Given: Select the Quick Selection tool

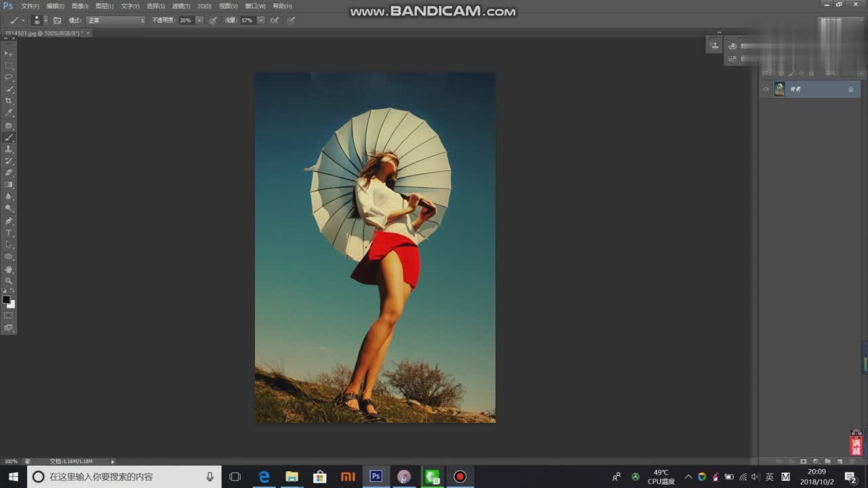Looking at the screenshot, I should click(9, 89).
